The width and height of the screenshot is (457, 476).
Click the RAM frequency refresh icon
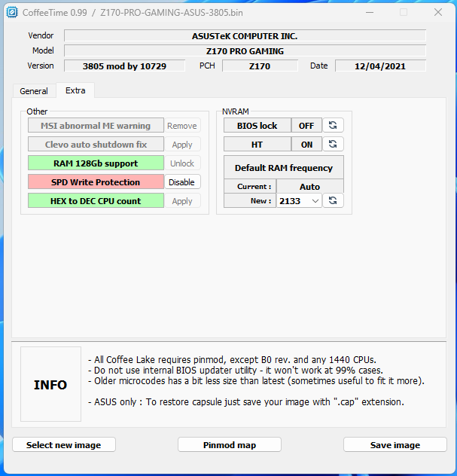click(333, 200)
